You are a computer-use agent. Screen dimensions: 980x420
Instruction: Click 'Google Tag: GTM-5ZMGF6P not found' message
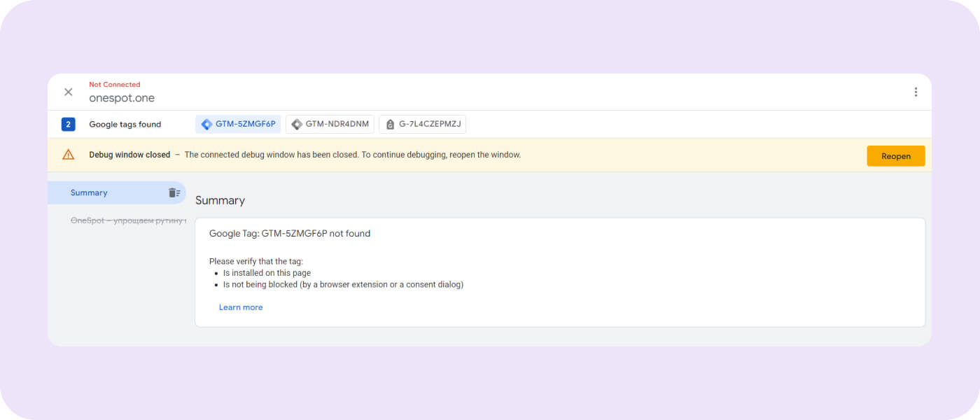[x=290, y=234]
